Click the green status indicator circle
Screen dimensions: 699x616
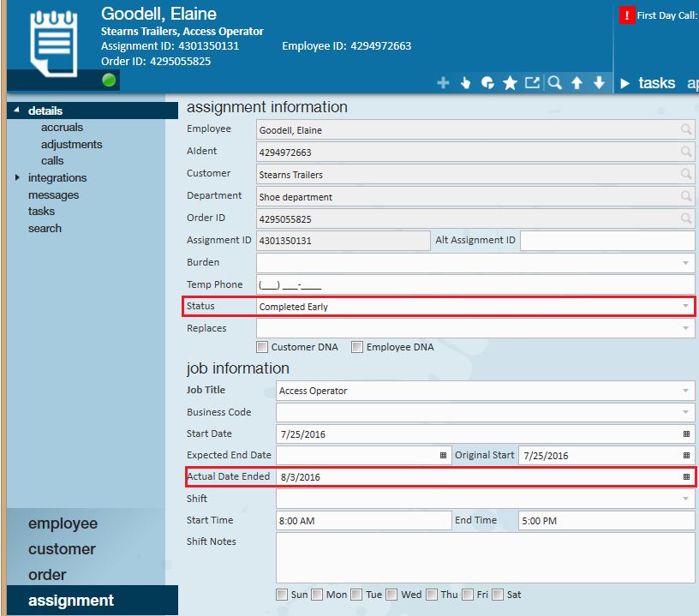pos(109,81)
